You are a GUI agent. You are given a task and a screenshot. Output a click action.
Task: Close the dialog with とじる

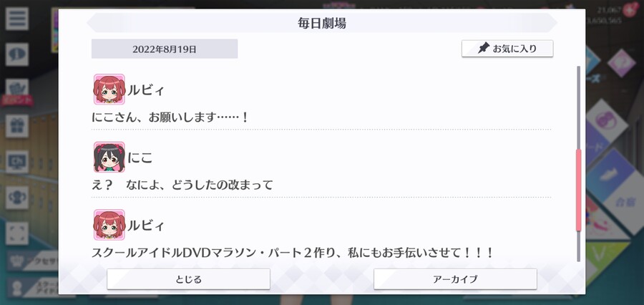coord(188,279)
